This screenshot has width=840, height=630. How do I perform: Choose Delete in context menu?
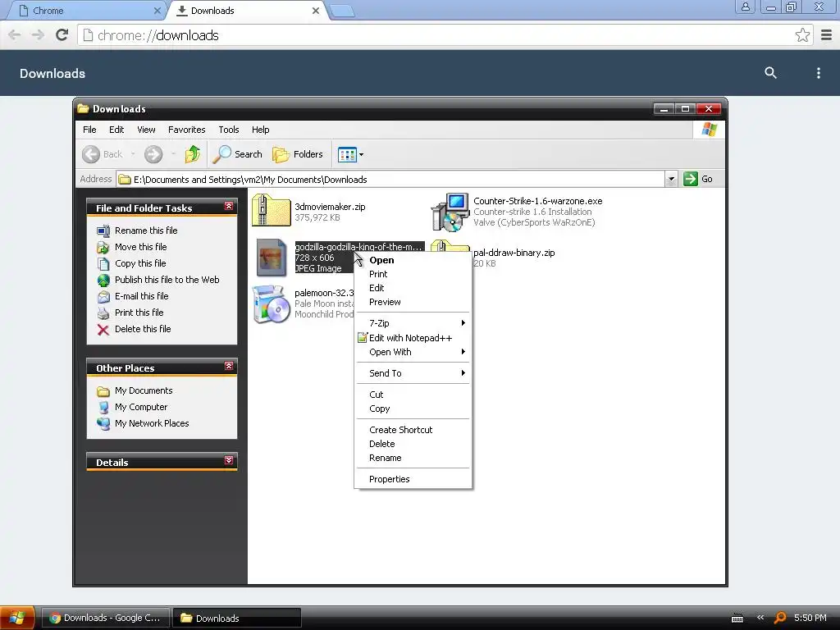click(x=413, y=444)
